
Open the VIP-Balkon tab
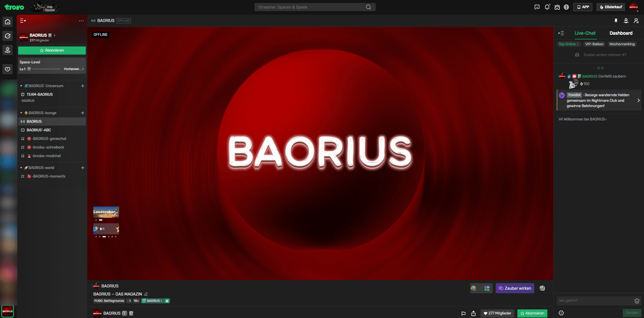[x=594, y=44]
